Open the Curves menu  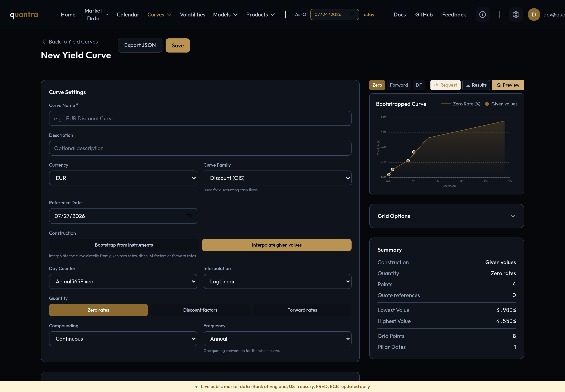coord(159,15)
